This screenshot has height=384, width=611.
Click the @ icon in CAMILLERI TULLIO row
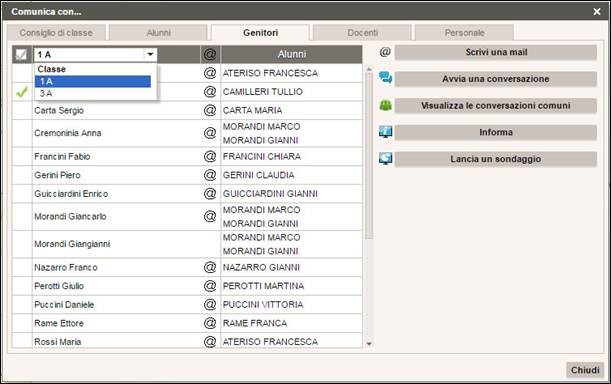click(x=210, y=92)
